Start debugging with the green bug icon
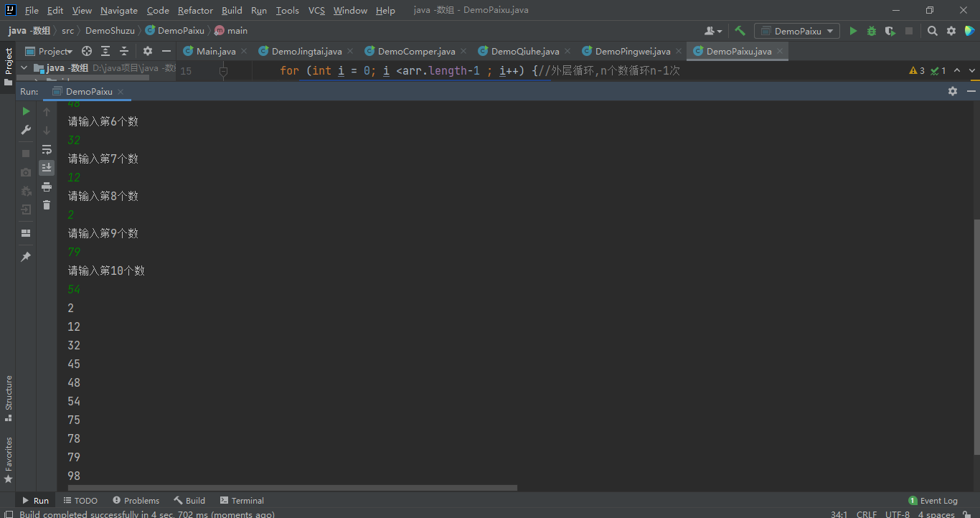Screen dimensions: 980x518 [872, 31]
